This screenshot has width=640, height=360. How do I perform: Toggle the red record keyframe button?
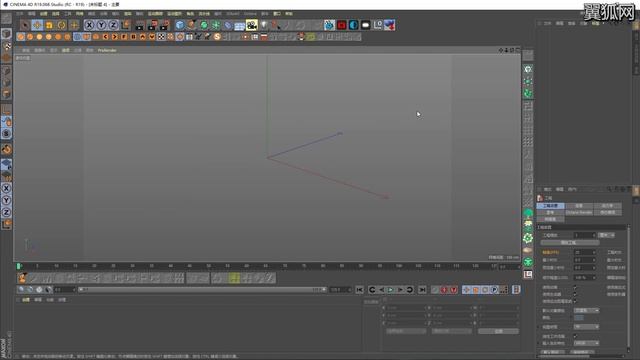point(444,289)
